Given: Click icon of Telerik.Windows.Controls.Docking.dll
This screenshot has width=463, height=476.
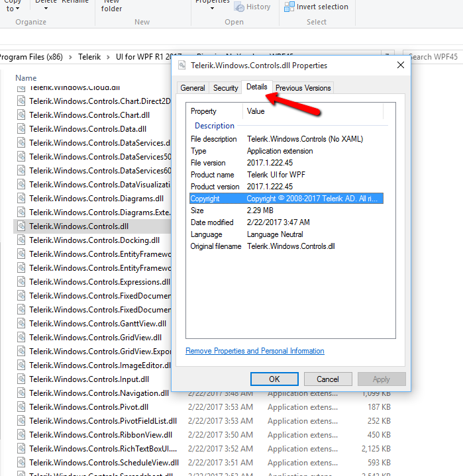Looking at the screenshot, I should [x=21, y=240].
